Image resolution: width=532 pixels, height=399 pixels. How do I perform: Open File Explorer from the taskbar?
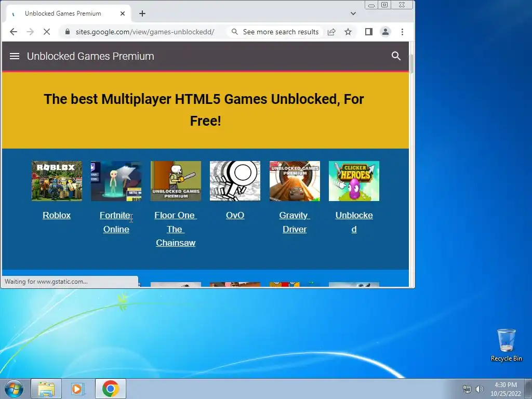(46, 389)
